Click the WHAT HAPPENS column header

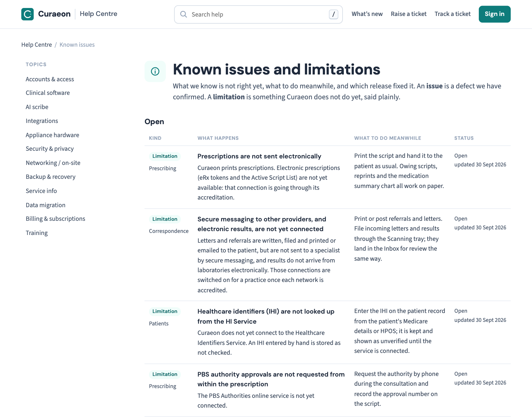[218, 138]
